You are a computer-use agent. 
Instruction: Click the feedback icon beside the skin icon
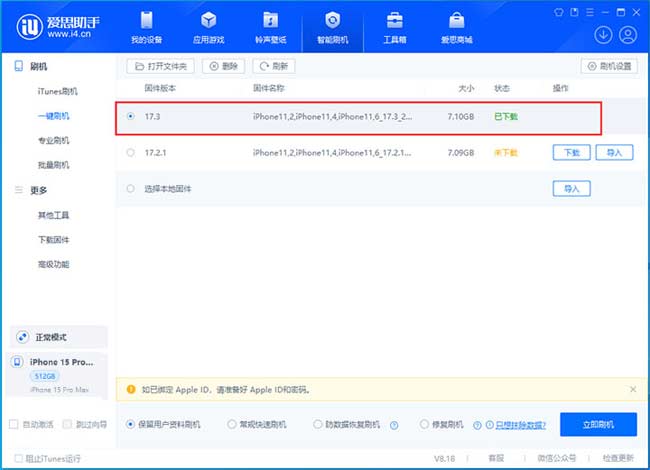(x=574, y=12)
